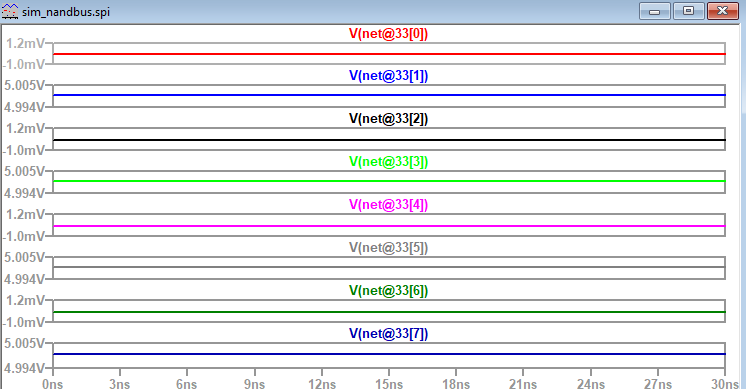This screenshot has width=746, height=389.
Task: Click the red waveform trace line
Action: (x=389, y=54)
